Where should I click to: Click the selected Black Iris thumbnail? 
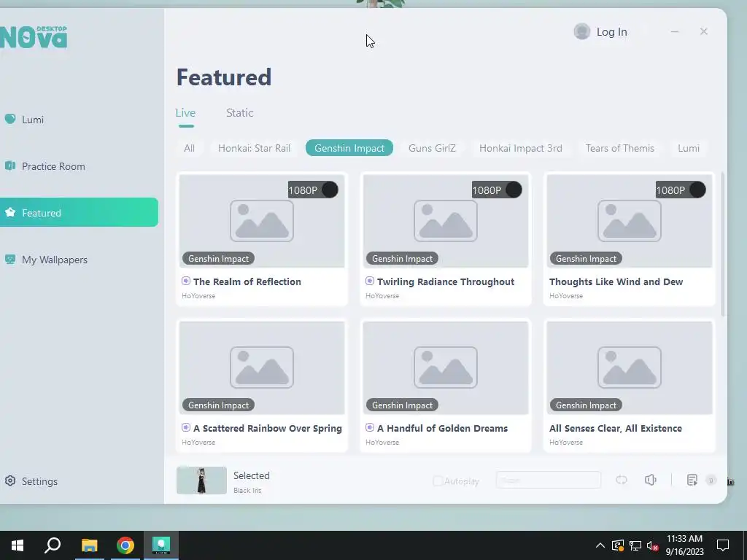pyautogui.click(x=201, y=480)
